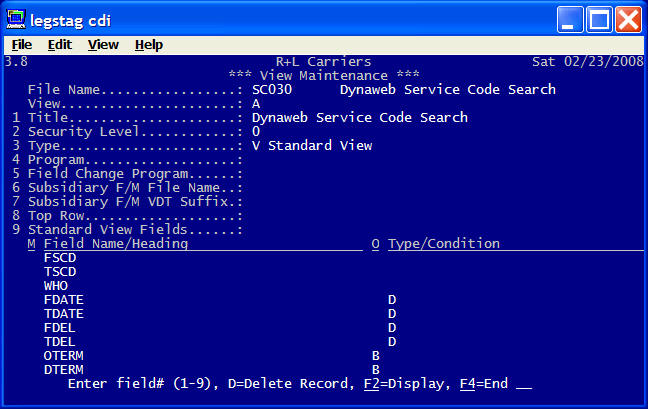
Task: Select the OTERM field row
Action: point(64,355)
